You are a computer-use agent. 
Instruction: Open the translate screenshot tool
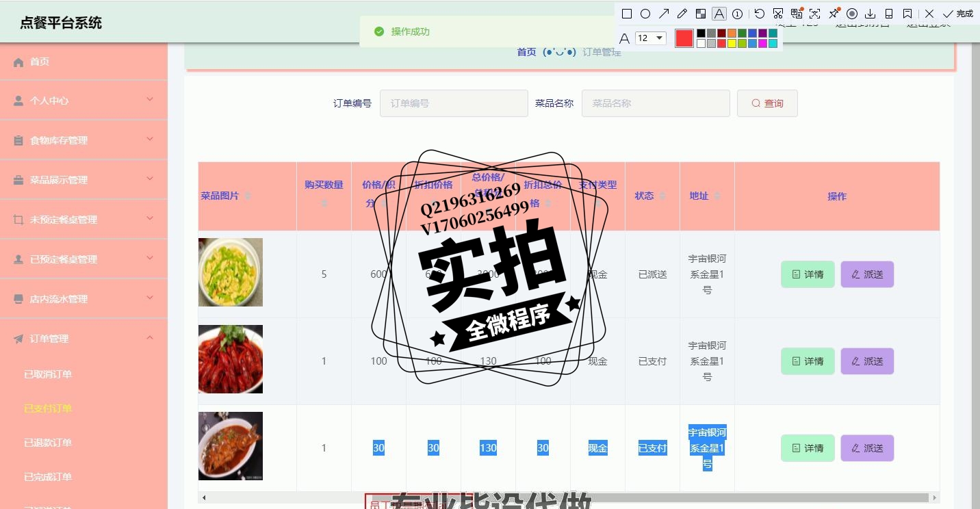point(797,14)
